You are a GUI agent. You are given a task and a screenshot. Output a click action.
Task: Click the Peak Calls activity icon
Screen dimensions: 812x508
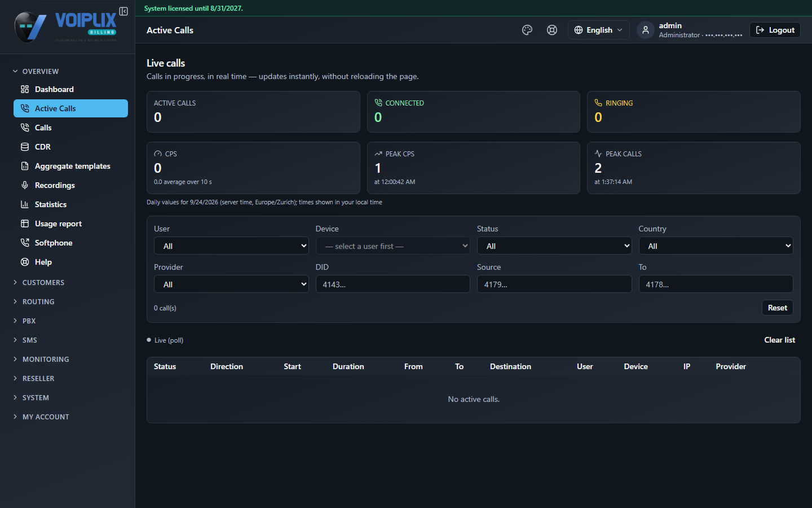[x=598, y=154]
